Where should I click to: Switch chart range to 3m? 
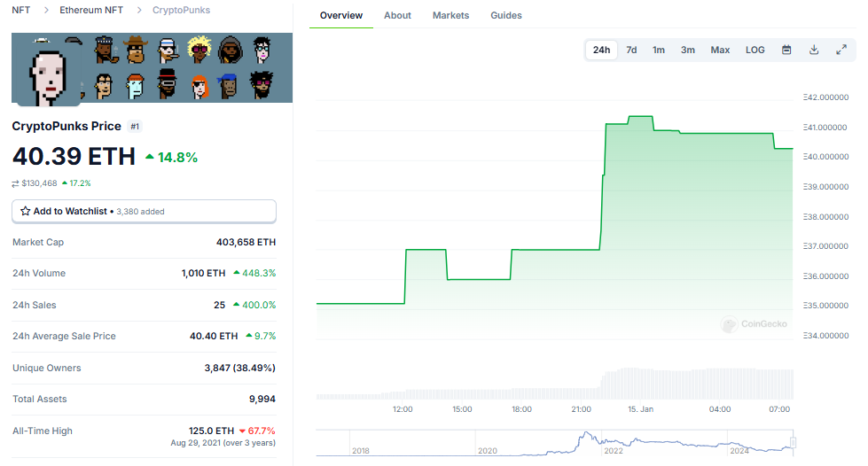(687, 50)
